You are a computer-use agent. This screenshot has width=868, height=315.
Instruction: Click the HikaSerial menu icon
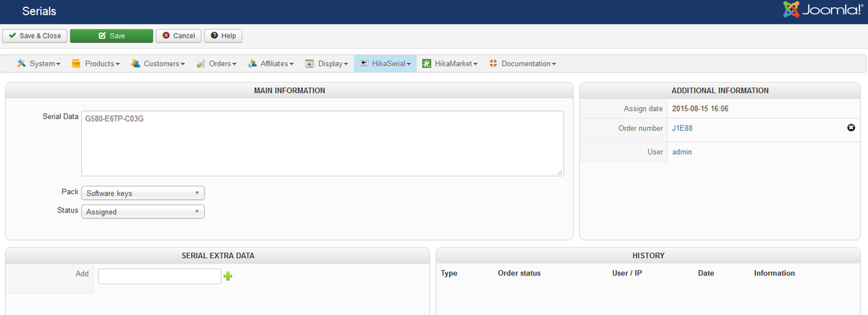(x=364, y=64)
